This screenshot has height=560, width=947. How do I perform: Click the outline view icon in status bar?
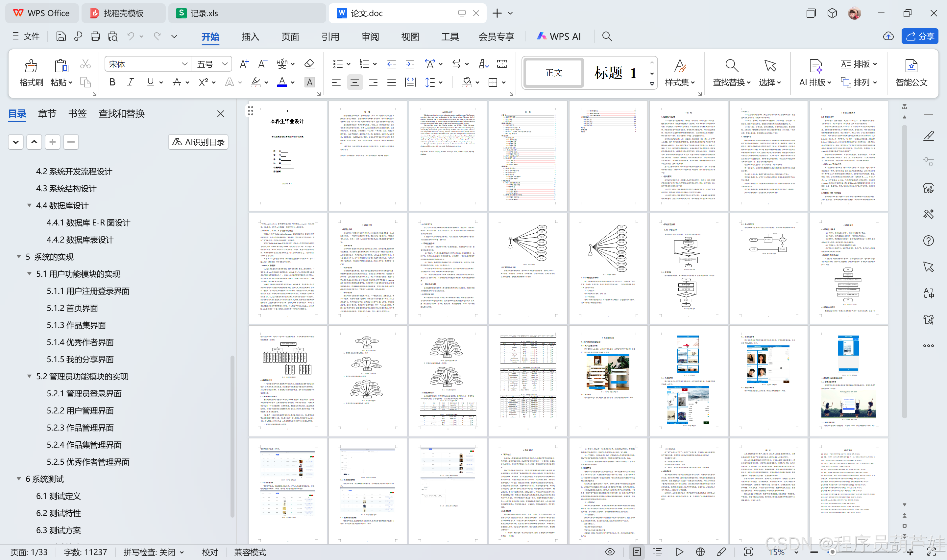tap(658, 552)
